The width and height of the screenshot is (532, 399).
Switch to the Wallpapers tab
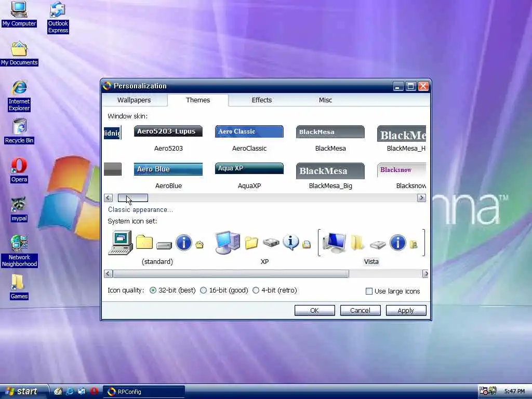point(134,100)
